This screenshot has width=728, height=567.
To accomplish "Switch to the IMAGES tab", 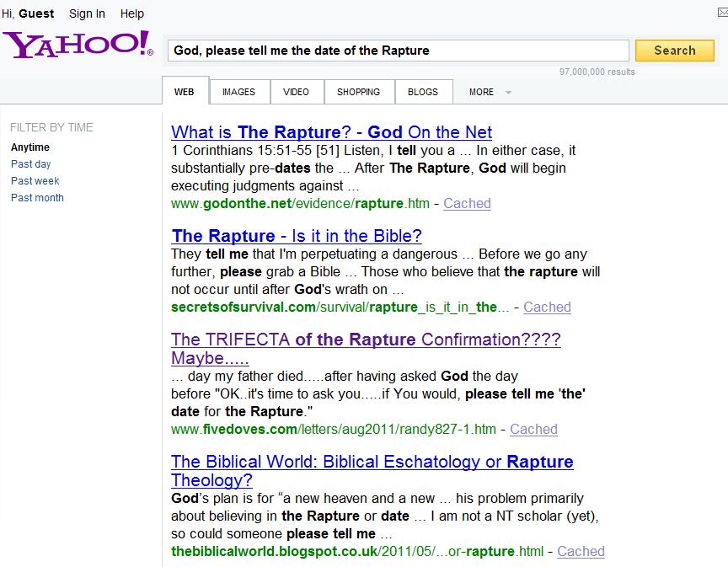I will (239, 92).
